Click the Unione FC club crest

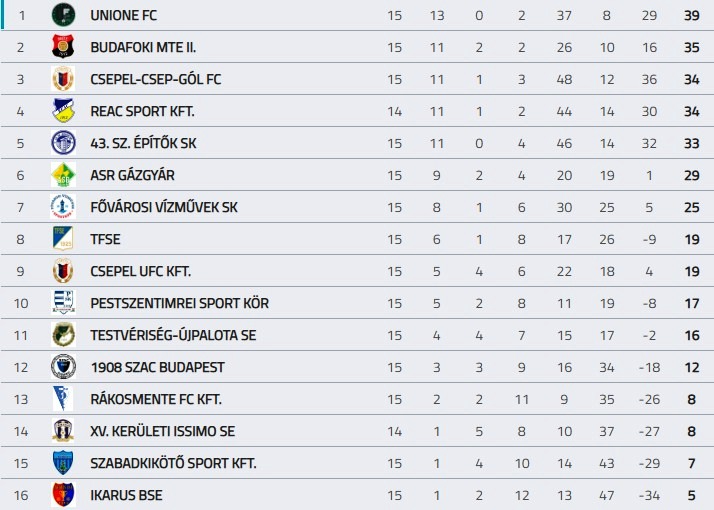[x=63, y=15]
